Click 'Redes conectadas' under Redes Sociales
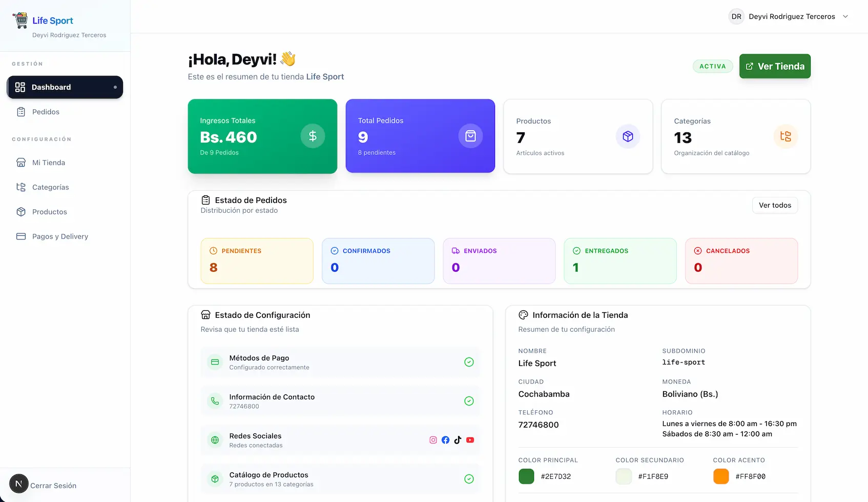 tap(256, 445)
